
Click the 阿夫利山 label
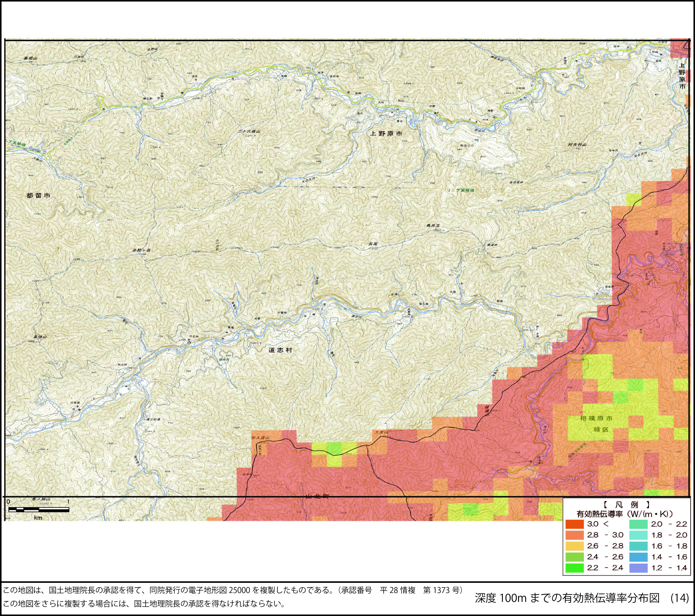click(577, 145)
